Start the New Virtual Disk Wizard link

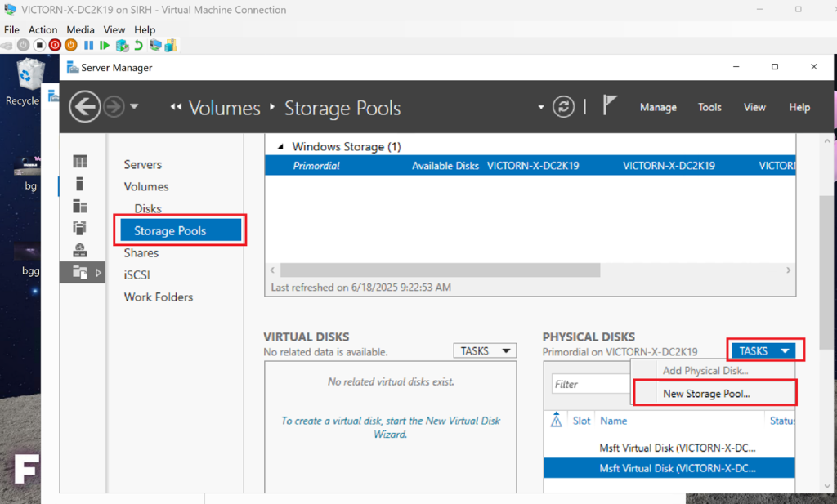point(390,427)
